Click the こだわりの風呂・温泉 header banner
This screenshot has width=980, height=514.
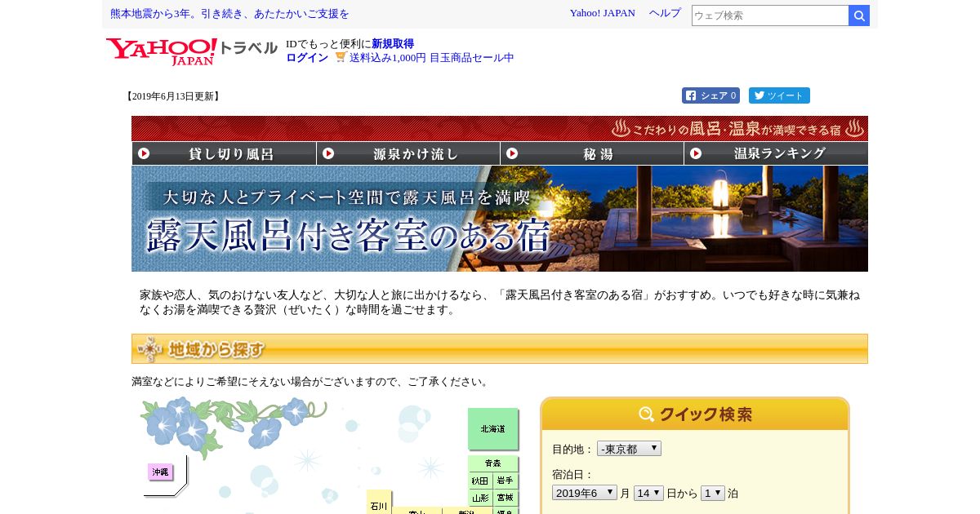pyautogui.click(x=500, y=128)
